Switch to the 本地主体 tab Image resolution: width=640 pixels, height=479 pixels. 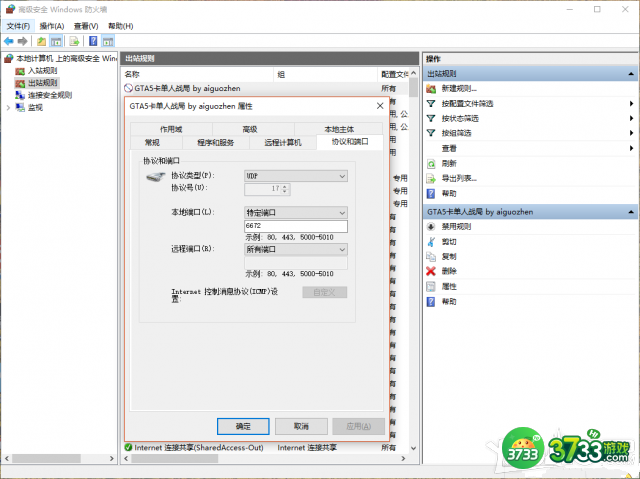(339, 129)
